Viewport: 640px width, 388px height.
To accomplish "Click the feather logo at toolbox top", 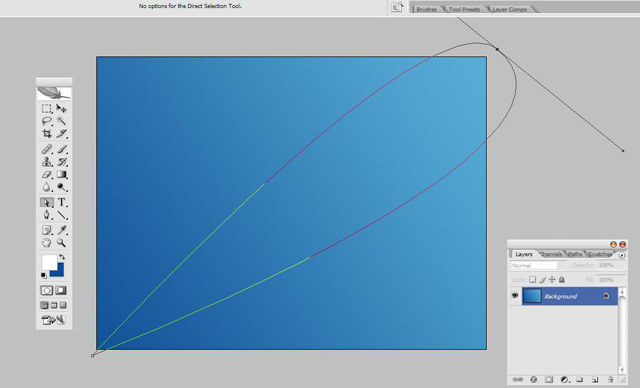I will coord(54,93).
